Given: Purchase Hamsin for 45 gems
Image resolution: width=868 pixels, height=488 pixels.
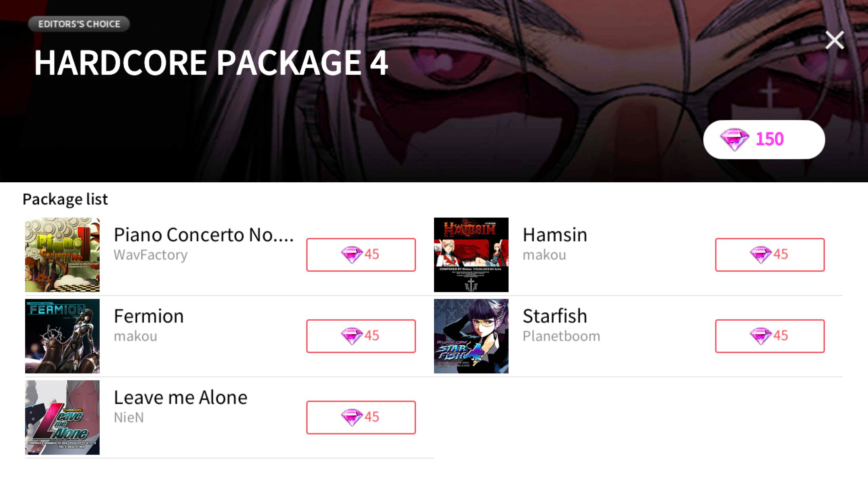Looking at the screenshot, I should pos(770,255).
